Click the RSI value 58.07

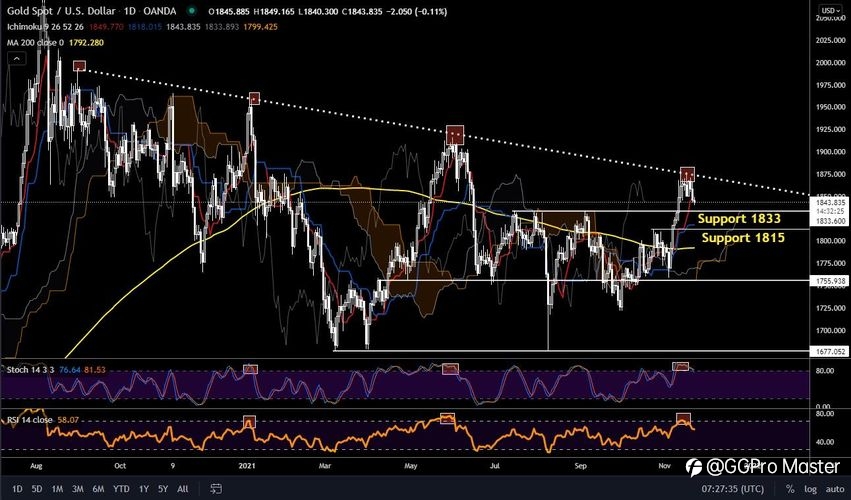[x=68, y=420]
